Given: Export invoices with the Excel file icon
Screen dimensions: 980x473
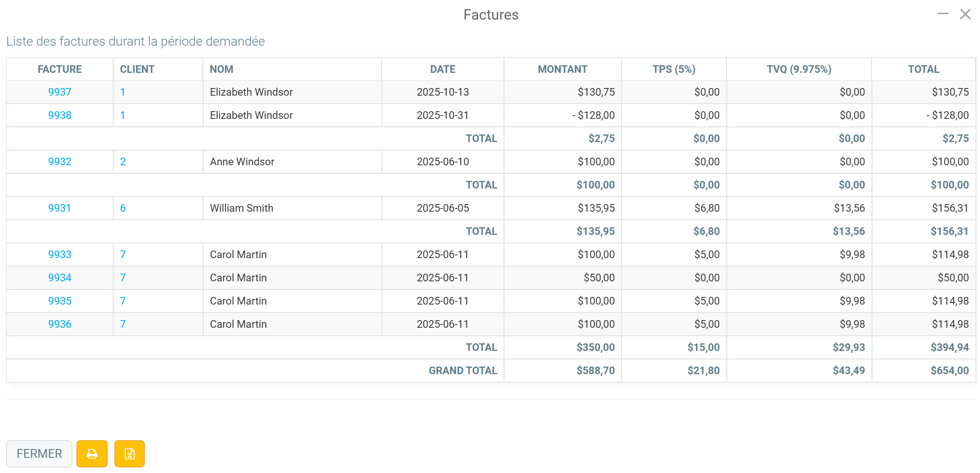Looking at the screenshot, I should 130,453.
